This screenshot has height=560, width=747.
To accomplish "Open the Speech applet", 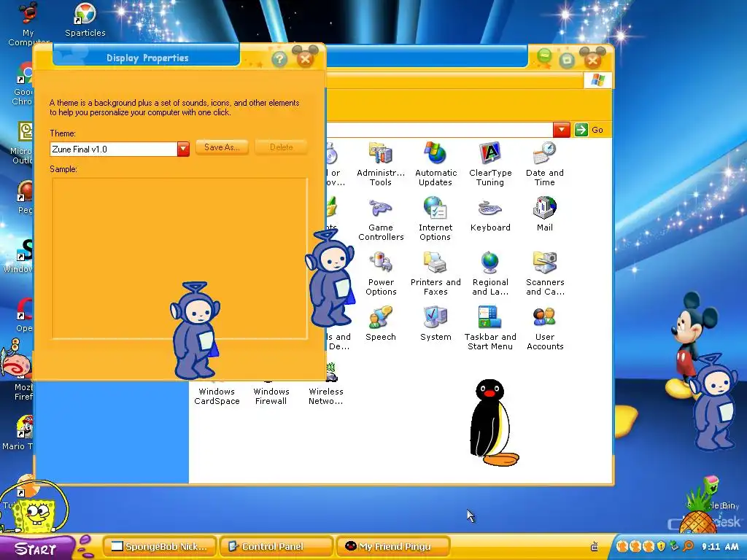I will coord(381,323).
